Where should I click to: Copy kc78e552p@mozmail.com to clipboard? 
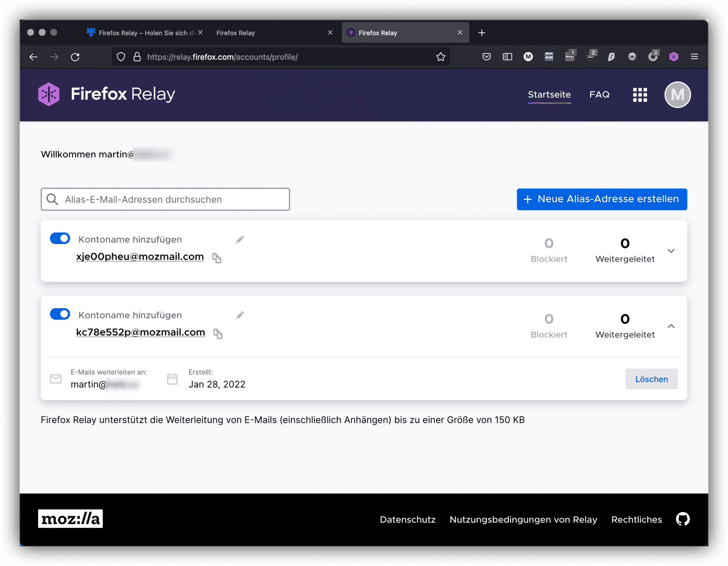tap(218, 333)
